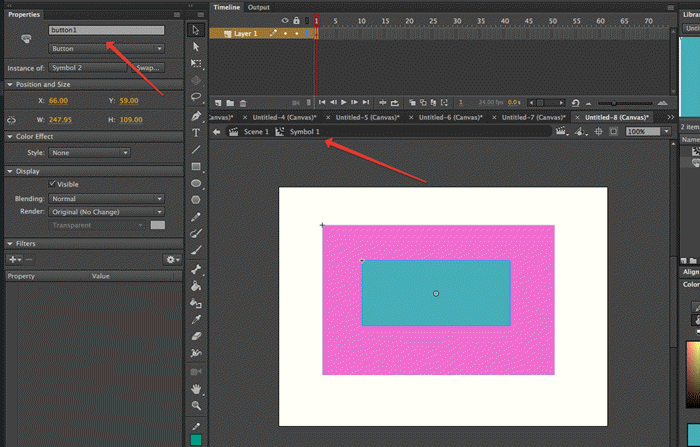Toggle the lock icon in the timeline header
The width and height of the screenshot is (700, 447).
[295, 20]
